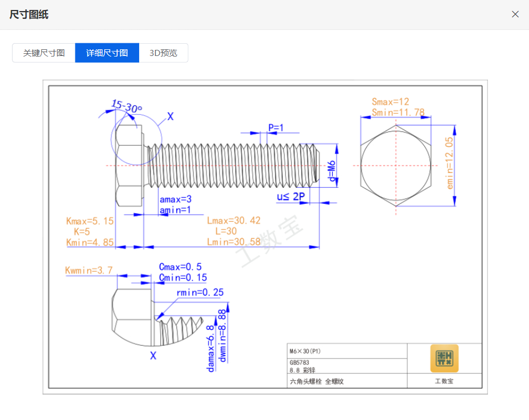
Task: Switch to the 关键尺寸图 tab
Action: (44, 53)
